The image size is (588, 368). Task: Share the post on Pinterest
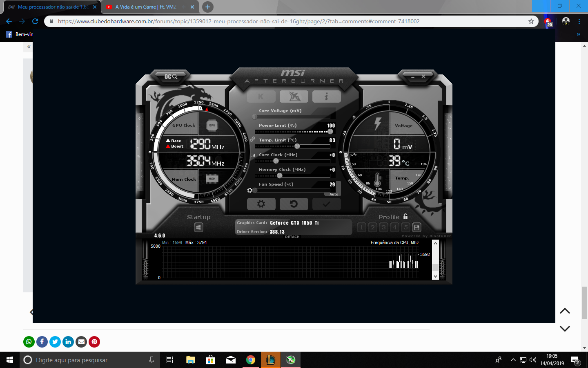pos(94,342)
